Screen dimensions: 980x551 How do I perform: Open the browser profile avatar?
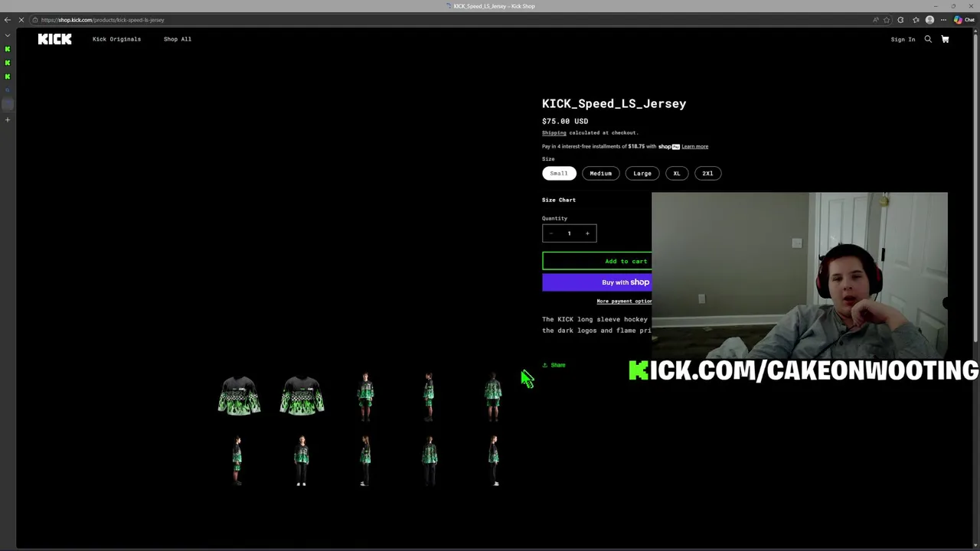pyautogui.click(x=929, y=20)
